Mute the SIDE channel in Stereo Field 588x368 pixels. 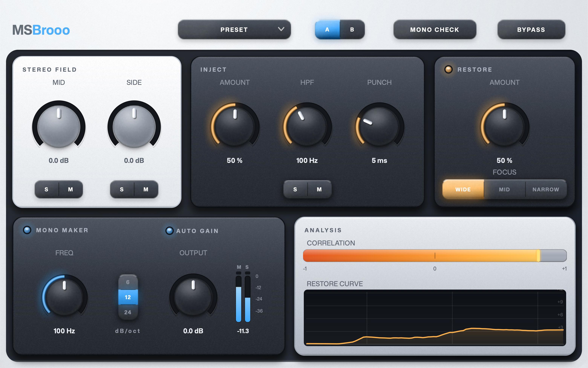click(146, 189)
